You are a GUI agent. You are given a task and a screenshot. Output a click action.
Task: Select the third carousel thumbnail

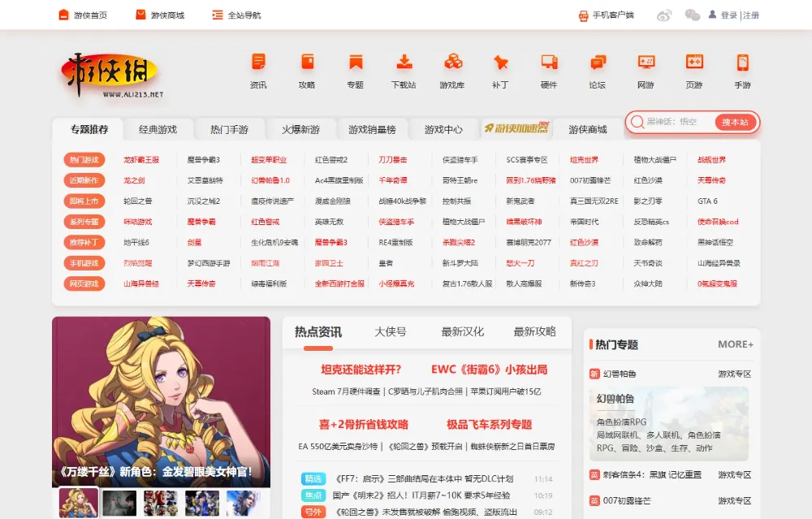coord(161,503)
